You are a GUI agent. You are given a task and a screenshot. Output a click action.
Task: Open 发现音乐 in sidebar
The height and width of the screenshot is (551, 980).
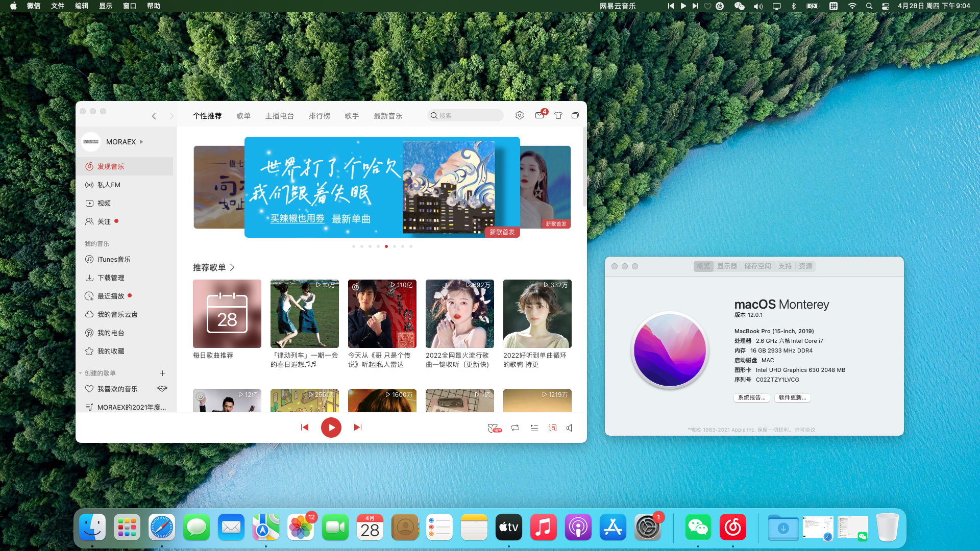(x=125, y=166)
